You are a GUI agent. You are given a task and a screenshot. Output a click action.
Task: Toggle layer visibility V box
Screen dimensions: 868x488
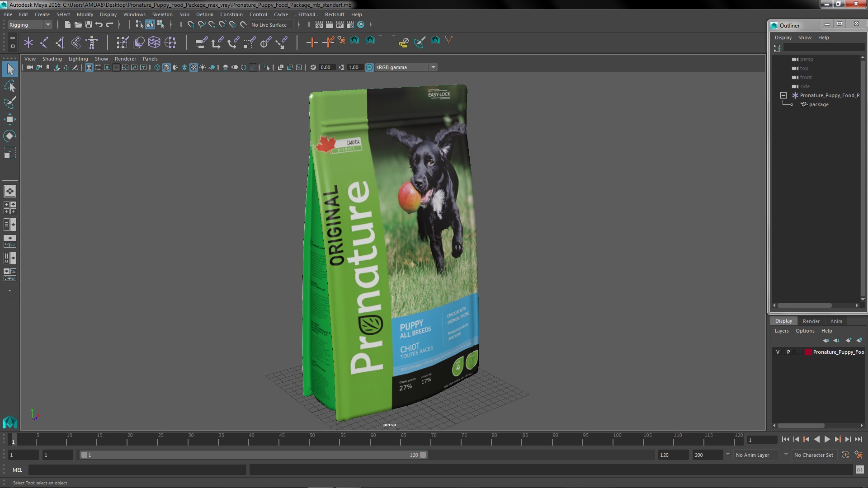click(778, 352)
